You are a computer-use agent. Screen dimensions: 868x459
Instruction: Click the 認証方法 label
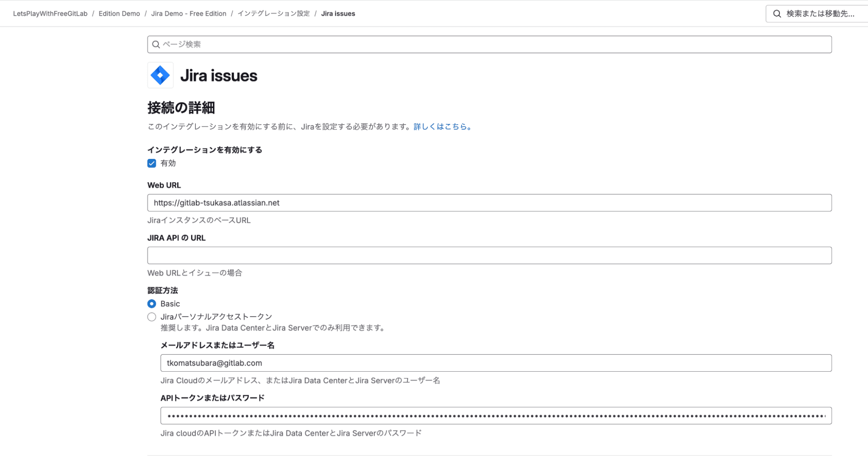click(x=162, y=290)
